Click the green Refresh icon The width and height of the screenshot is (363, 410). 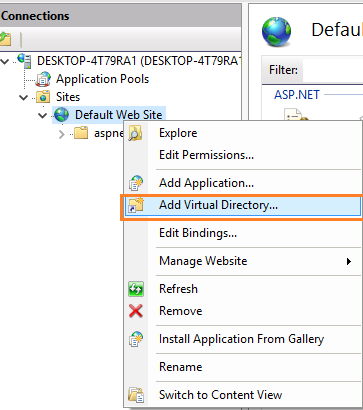point(136,289)
